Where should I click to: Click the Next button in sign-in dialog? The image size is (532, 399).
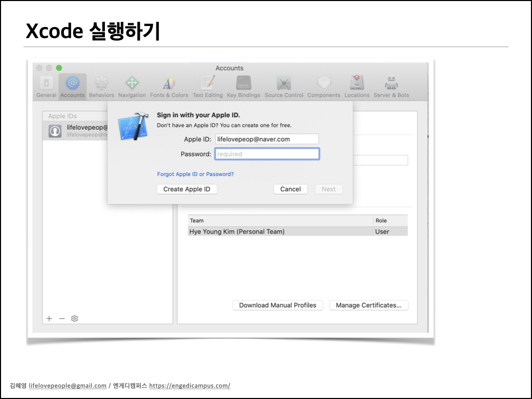point(328,189)
